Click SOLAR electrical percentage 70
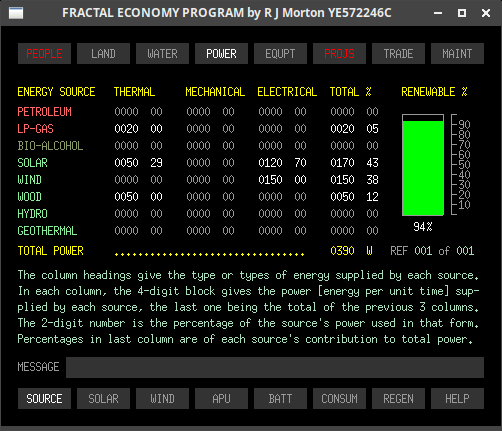Image resolution: width=502 pixels, height=431 pixels. (x=300, y=163)
